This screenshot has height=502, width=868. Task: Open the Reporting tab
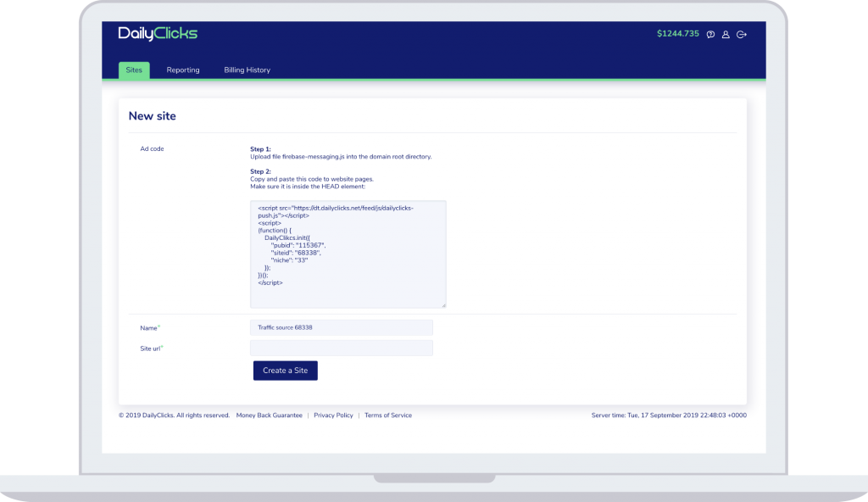click(x=183, y=70)
